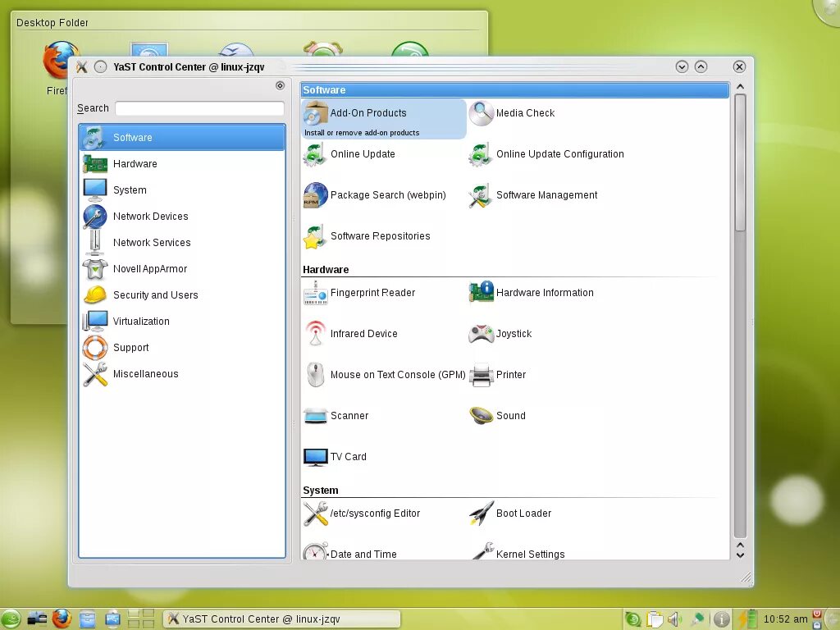The width and height of the screenshot is (840, 630).
Task: Launch the Media Check module
Action: (512, 113)
